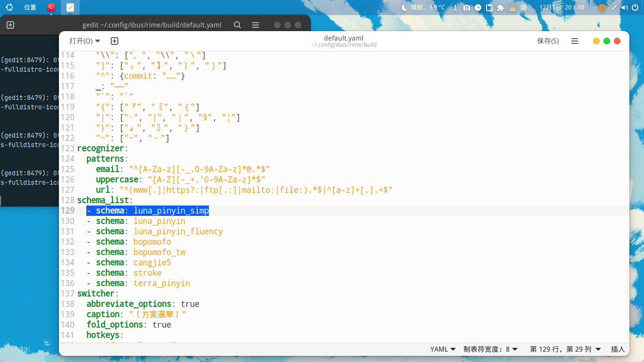Click the url pattern regex string
The image size is (644, 362).
256,190
